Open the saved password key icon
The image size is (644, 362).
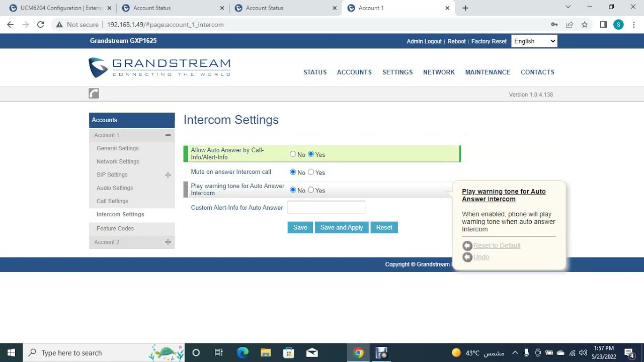pyautogui.click(x=554, y=24)
